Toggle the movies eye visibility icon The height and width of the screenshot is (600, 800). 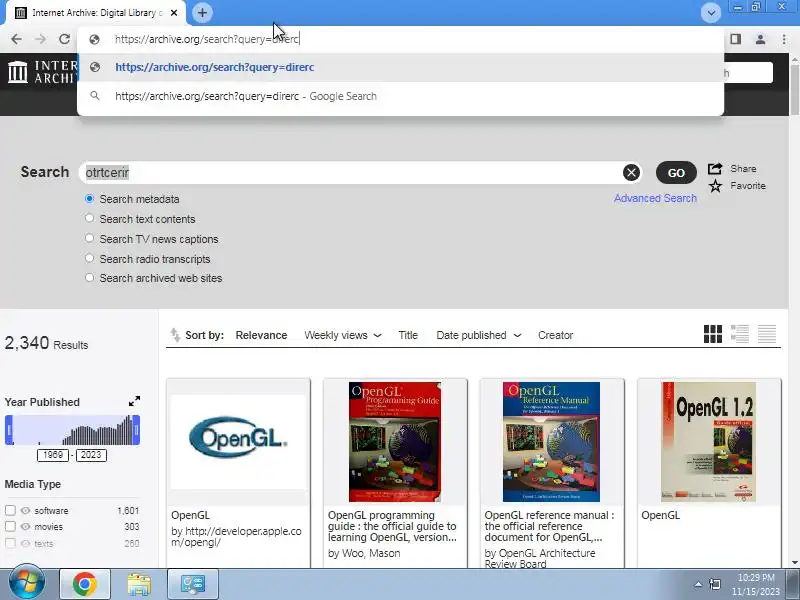(26, 526)
